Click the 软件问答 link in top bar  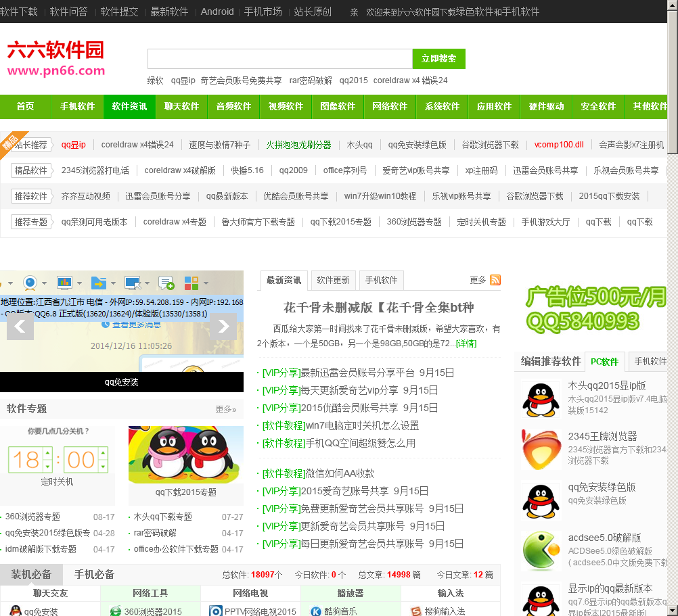(x=69, y=11)
